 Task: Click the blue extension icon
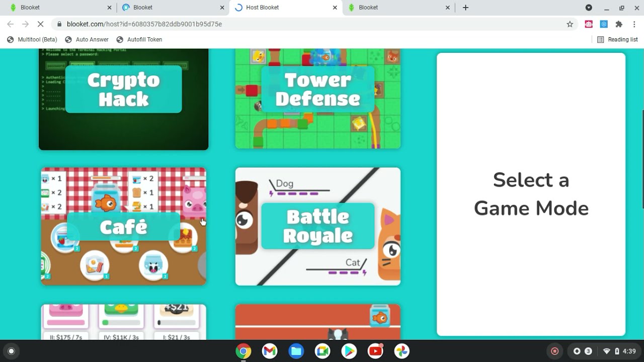[x=604, y=24]
